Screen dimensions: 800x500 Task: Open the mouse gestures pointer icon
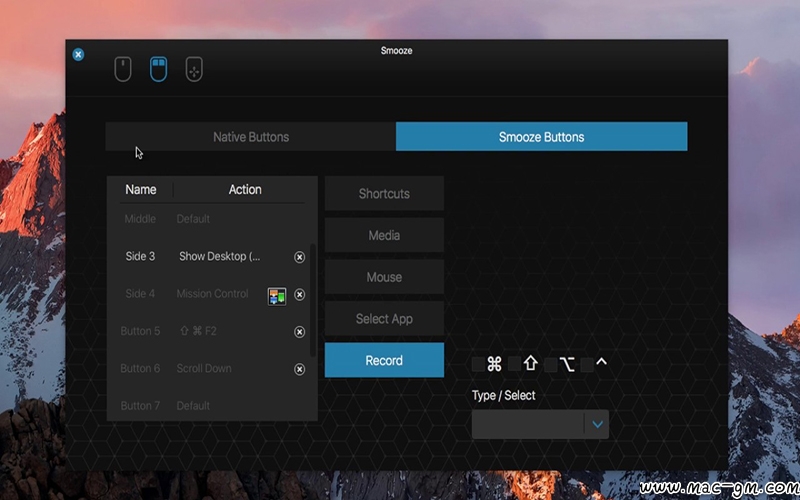[x=194, y=69]
